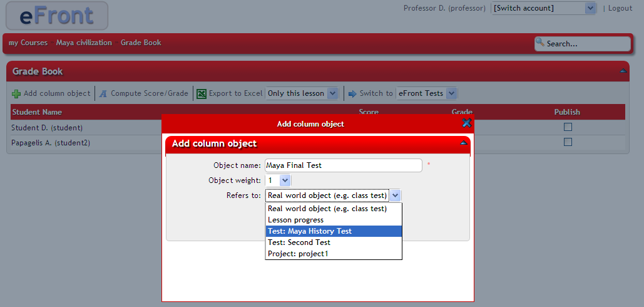The width and height of the screenshot is (644, 307).
Task: Click the Grade column header
Action: point(462,112)
